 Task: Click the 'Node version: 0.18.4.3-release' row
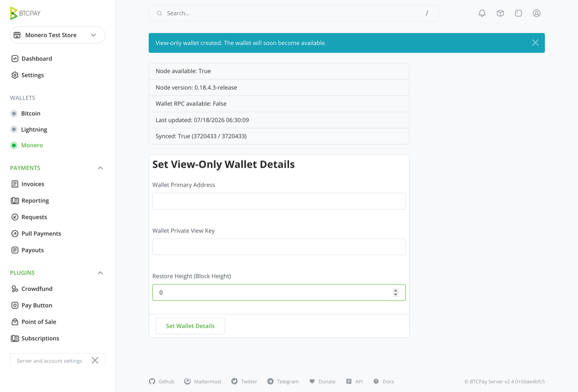click(279, 87)
